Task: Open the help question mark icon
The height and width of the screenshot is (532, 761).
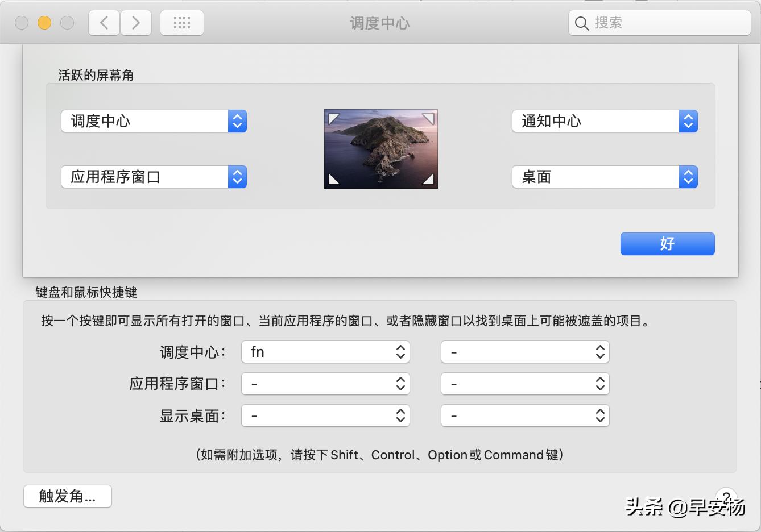Action: (x=726, y=496)
